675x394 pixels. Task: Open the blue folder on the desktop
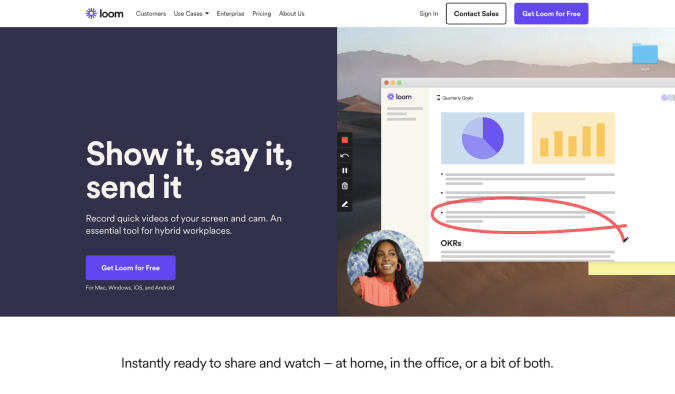644,53
